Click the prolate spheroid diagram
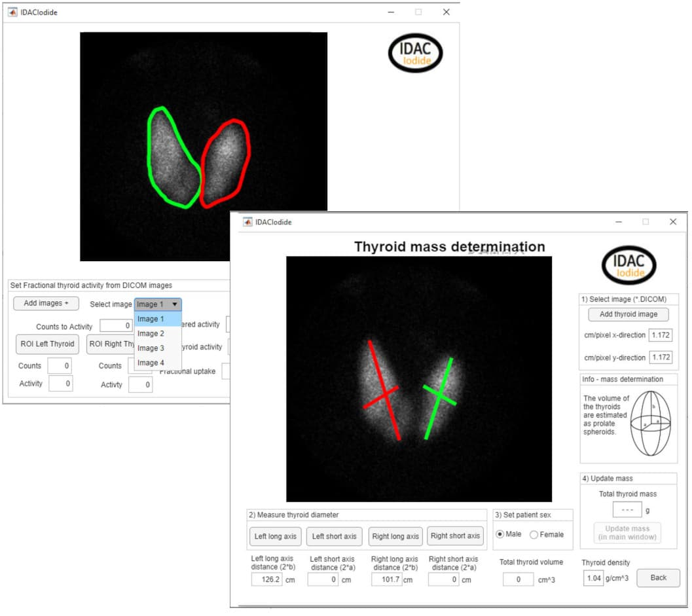This screenshot has height=616, width=692. [649, 423]
